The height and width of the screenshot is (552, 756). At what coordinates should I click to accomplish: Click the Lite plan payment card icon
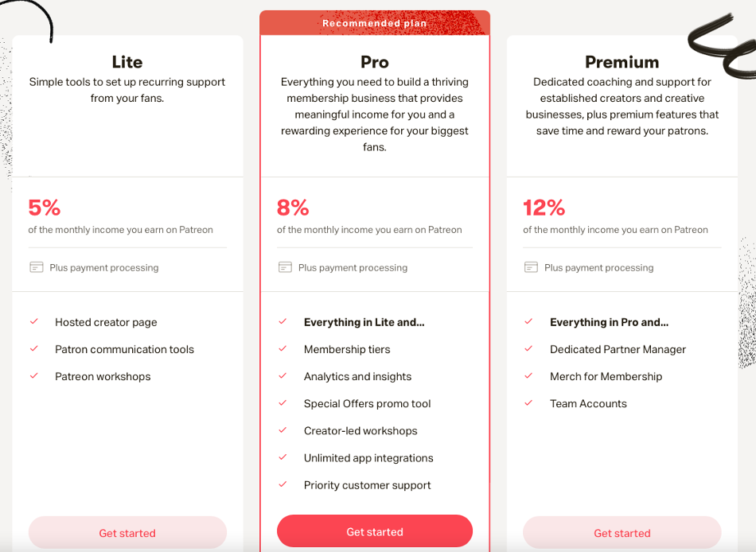[x=37, y=267]
